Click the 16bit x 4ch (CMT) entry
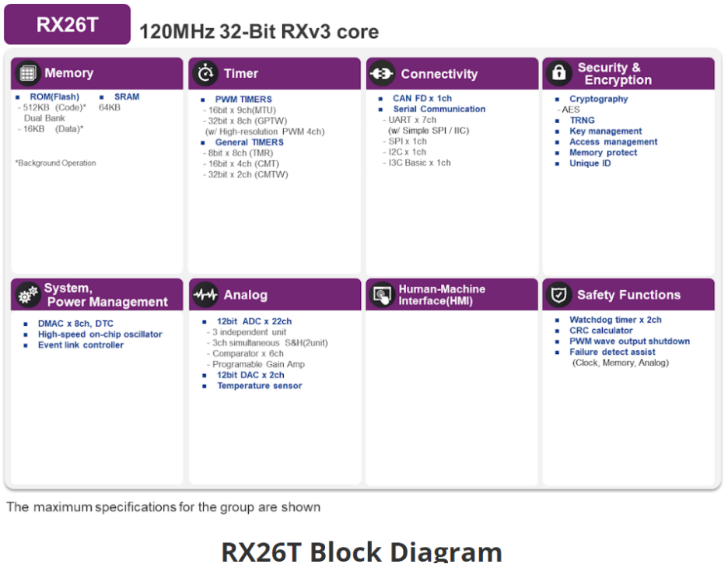Screen dimensions: 728x564 pos(241,163)
